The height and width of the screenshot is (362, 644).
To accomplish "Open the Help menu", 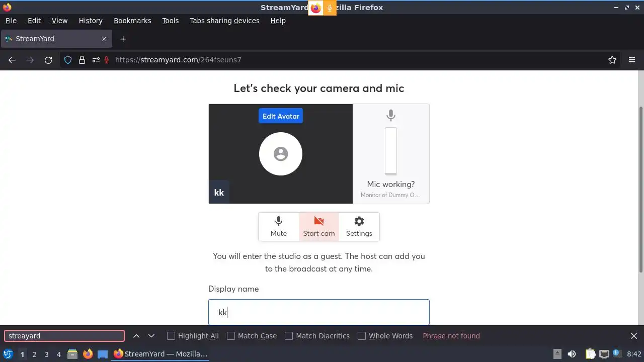I will tap(278, 21).
